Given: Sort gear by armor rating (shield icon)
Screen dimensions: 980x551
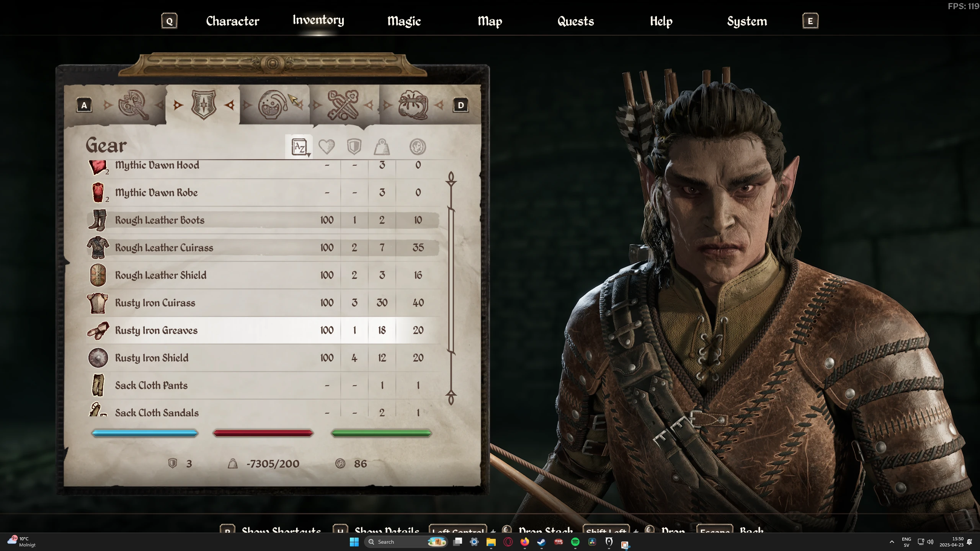Looking at the screenshot, I should pyautogui.click(x=354, y=147).
